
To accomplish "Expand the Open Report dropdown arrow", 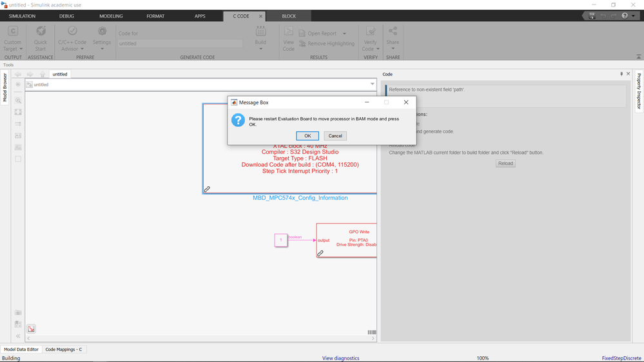I will tap(344, 33).
